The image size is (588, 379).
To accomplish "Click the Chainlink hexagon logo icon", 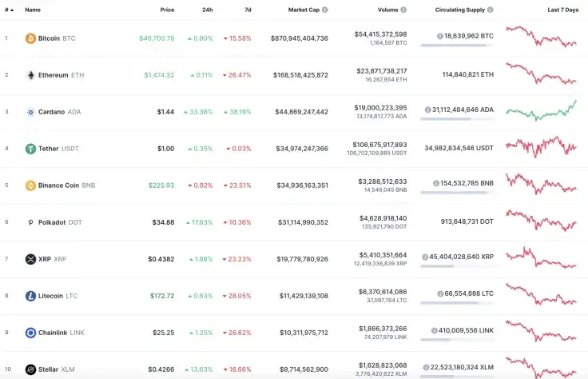I will coord(30,333).
